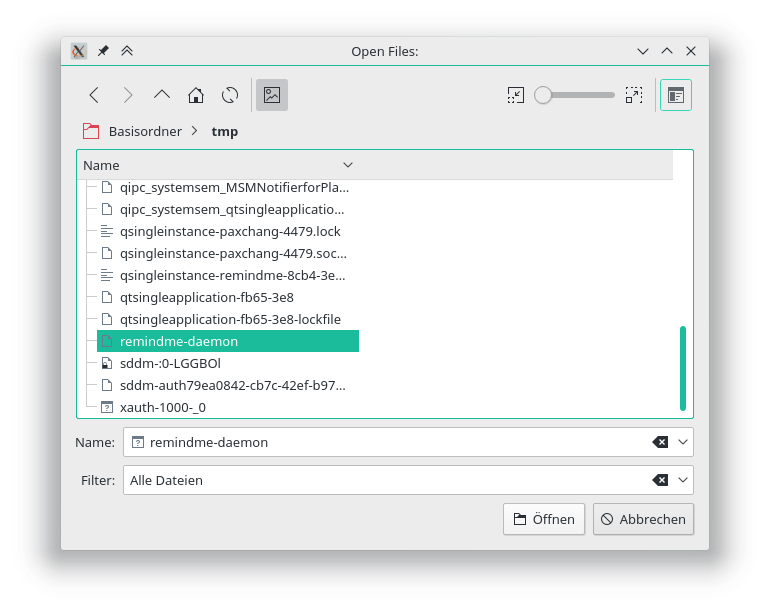Pin the dialog window on all desktops

click(x=103, y=51)
